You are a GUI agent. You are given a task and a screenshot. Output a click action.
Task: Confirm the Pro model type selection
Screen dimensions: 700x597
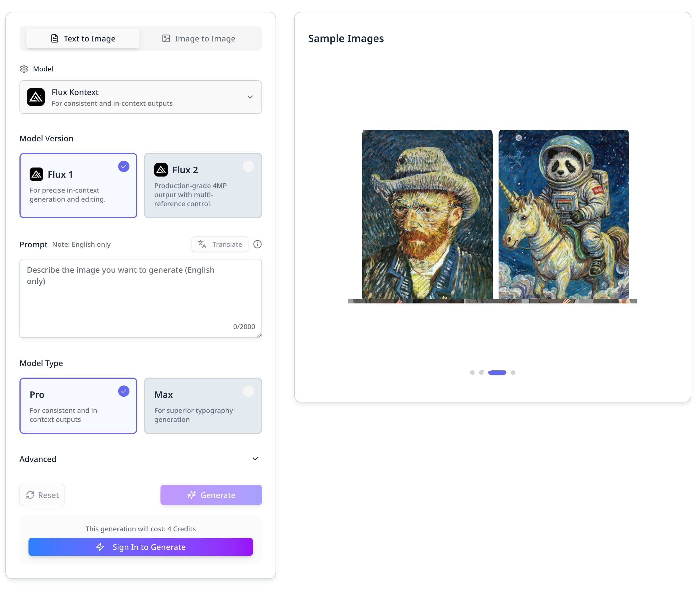[123, 391]
